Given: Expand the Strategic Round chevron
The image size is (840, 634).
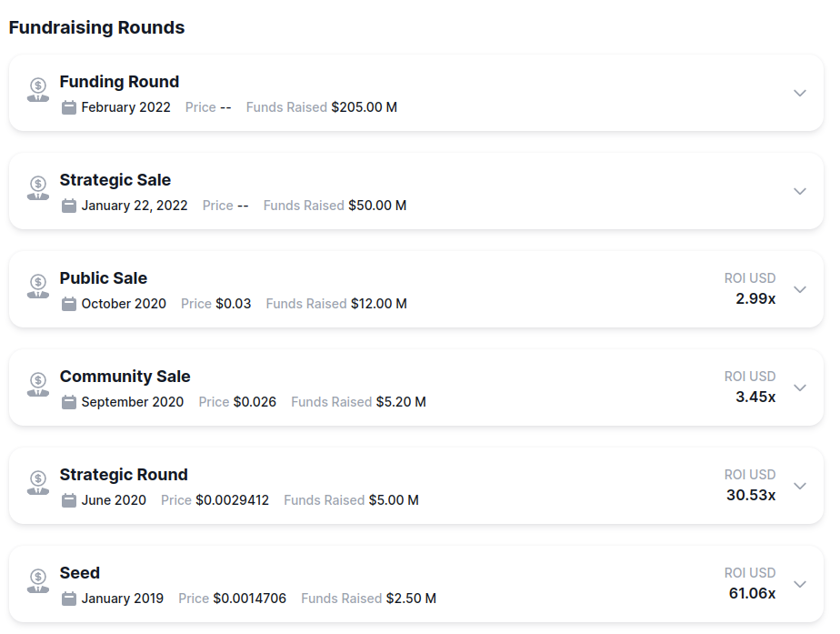Looking at the screenshot, I should [800, 486].
